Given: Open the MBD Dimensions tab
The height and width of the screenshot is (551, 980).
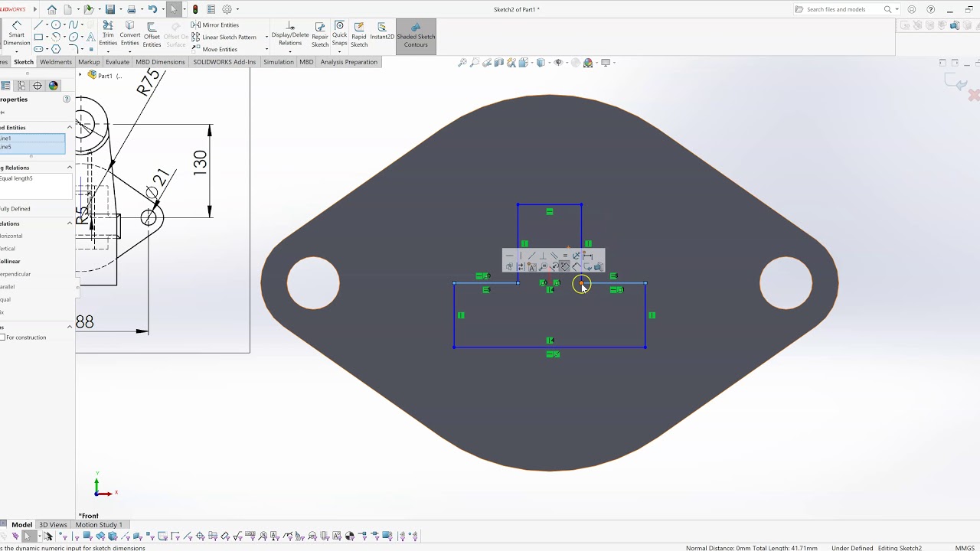Looking at the screenshot, I should click(x=160, y=62).
